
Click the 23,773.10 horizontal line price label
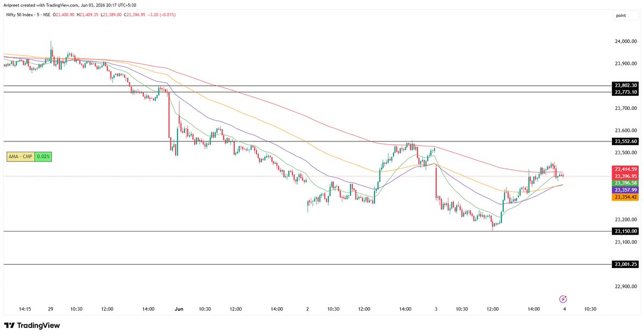point(626,92)
